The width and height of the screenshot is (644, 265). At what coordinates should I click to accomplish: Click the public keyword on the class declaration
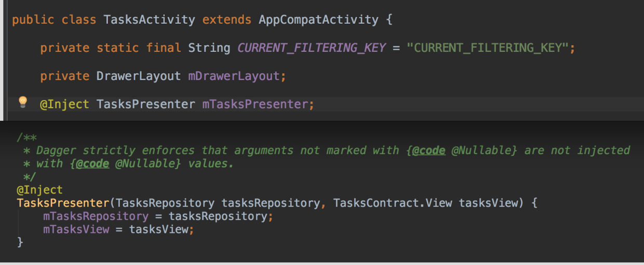33,20
